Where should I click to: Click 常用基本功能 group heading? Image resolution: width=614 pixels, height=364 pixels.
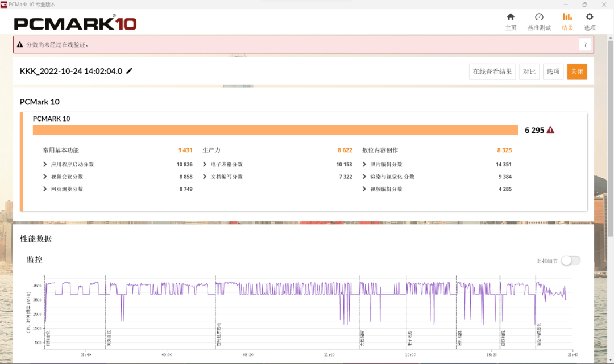point(61,150)
